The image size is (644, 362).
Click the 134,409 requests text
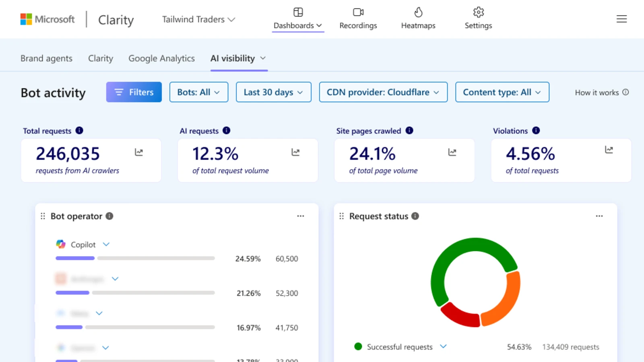[x=571, y=347]
